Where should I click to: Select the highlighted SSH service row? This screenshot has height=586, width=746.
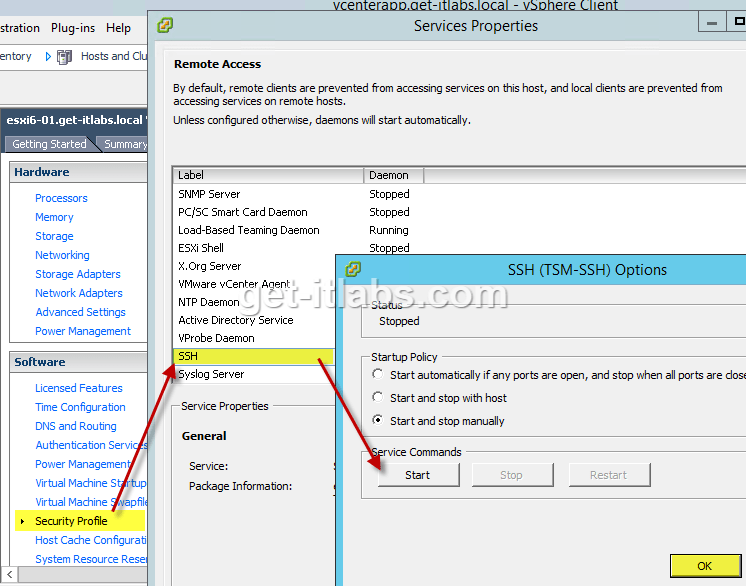255,356
